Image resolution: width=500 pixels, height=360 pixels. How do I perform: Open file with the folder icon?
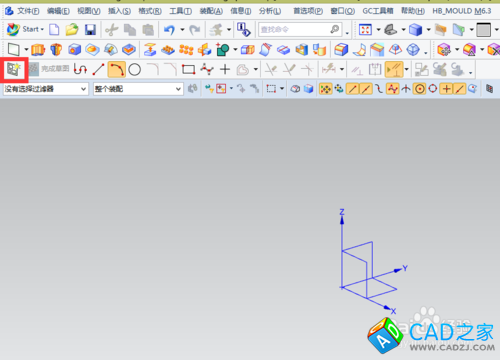[72, 30]
